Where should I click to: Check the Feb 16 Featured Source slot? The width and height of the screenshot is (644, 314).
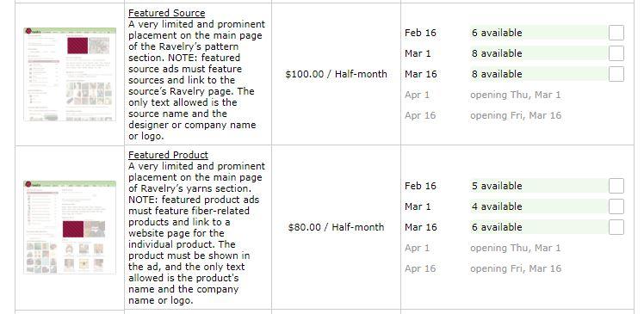616,33
